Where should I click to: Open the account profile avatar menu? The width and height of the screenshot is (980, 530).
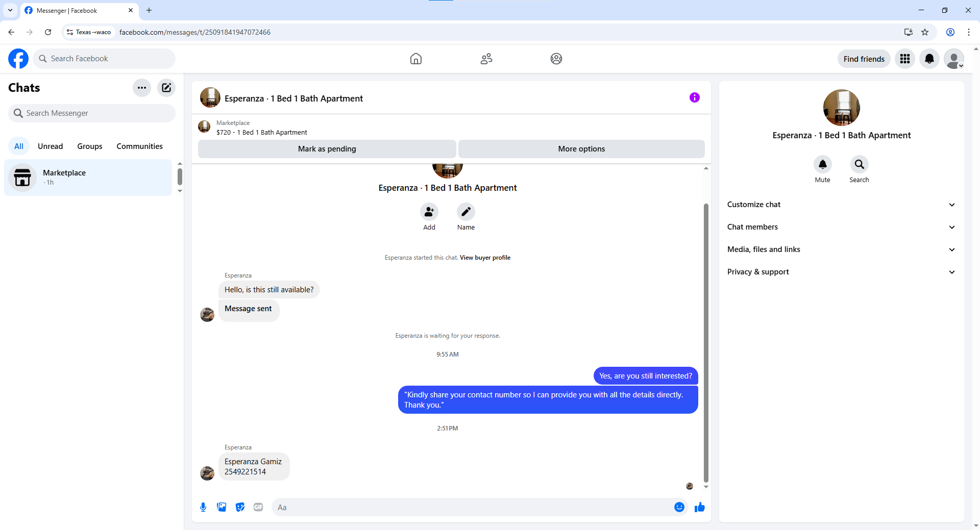(x=954, y=59)
